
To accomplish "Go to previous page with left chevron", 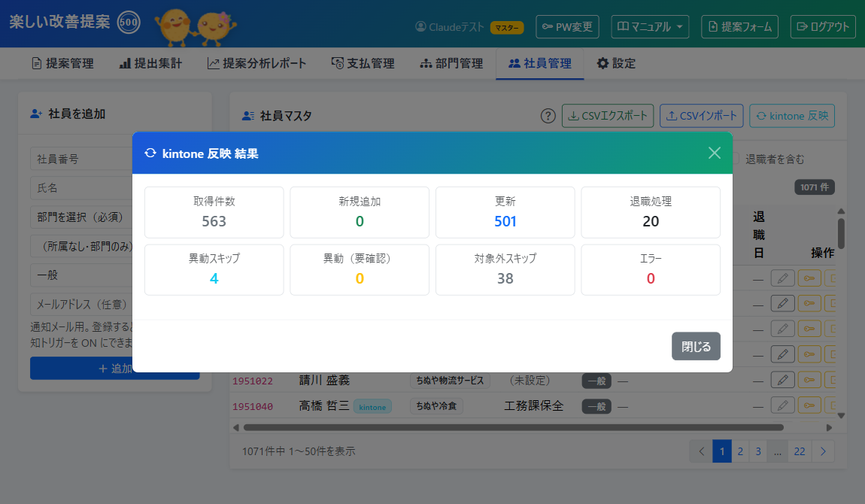I will (701, 451).
